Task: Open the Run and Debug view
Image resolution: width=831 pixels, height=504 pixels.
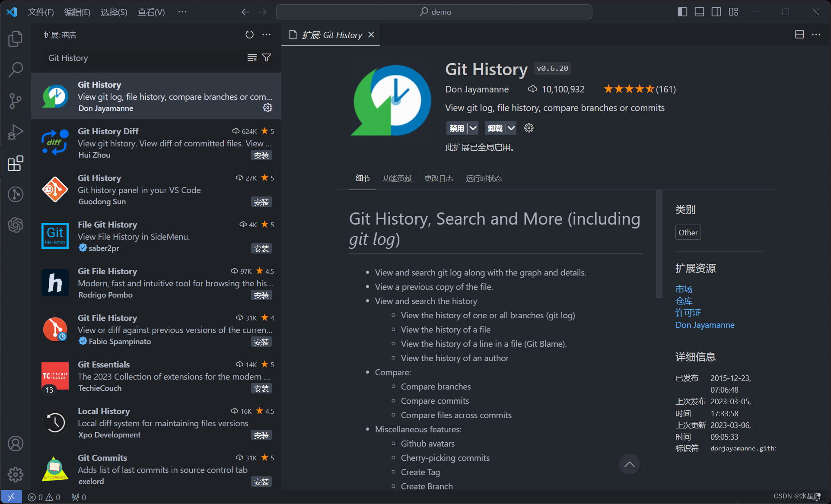Action: click(x=16, y=132)
